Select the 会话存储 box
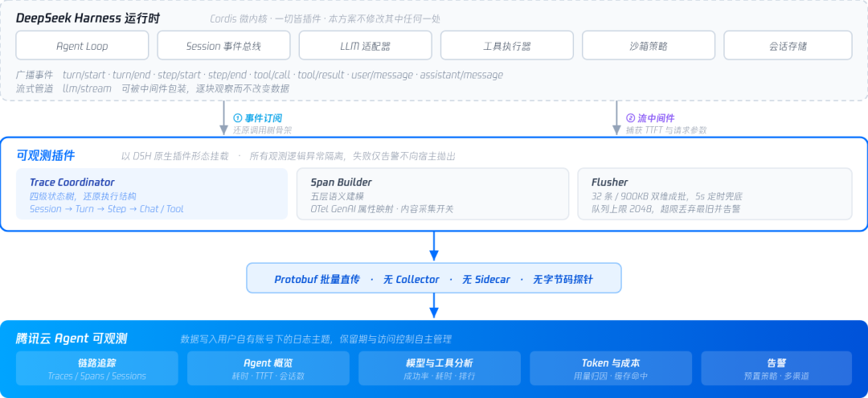868x398 pixels. click(788, 45)
